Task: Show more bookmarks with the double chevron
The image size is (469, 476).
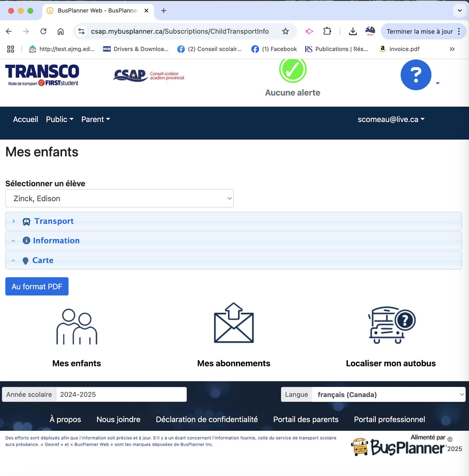Action: point(452,49)
